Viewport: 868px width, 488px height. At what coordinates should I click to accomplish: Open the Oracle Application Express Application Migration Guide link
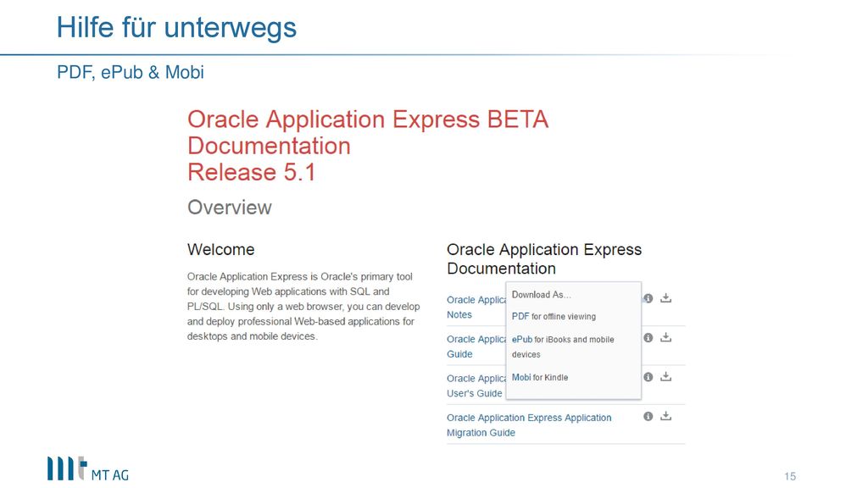[529, 425]
